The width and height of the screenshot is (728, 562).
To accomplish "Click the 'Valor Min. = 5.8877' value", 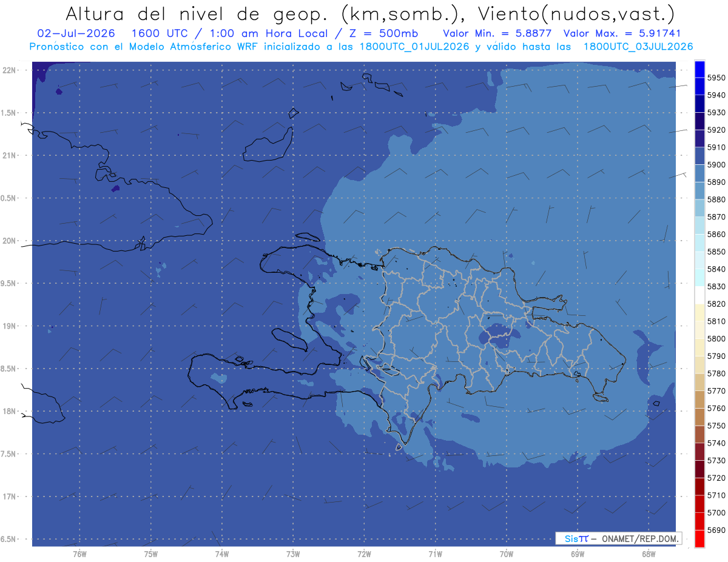I will tap(497, 33).
